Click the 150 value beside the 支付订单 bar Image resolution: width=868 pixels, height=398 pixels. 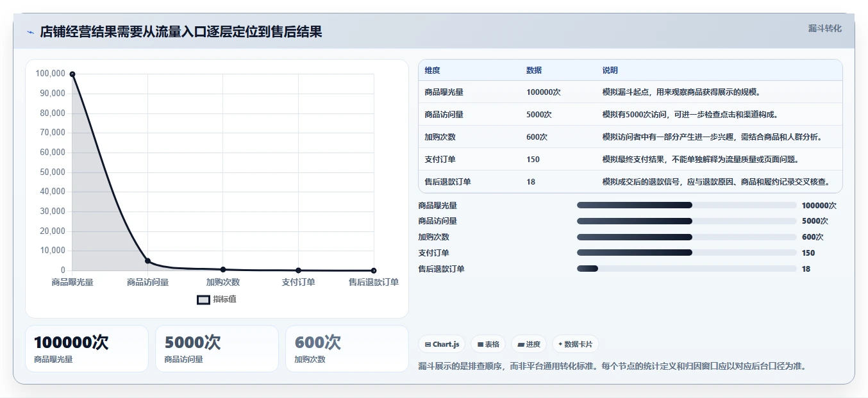(808, 253)
